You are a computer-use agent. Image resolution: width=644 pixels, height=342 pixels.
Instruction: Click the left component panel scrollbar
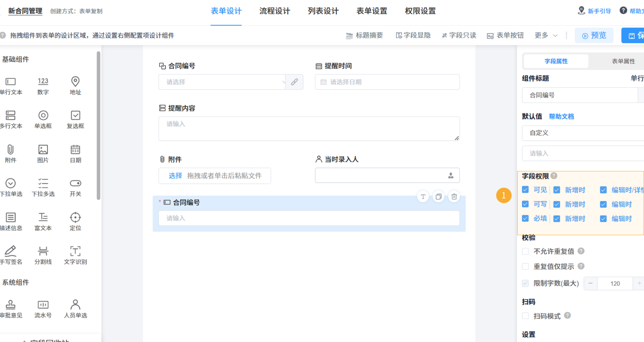coord(98,125)
